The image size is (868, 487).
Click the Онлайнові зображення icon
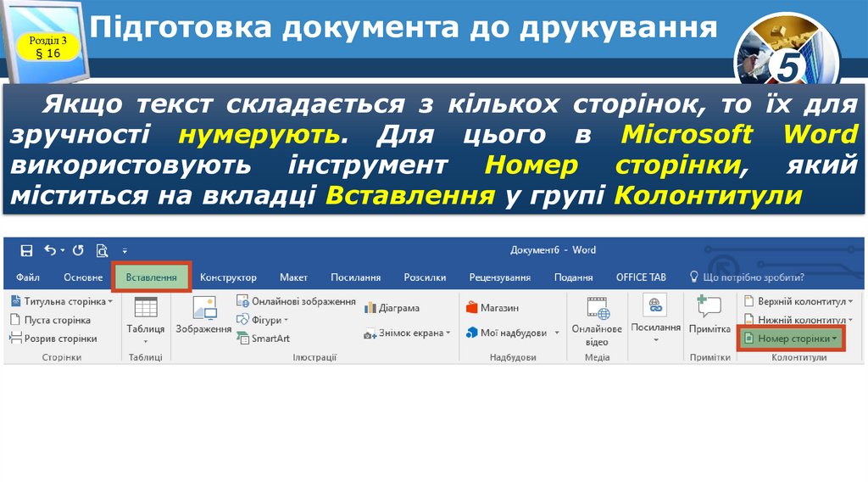(x=242, y=301)
